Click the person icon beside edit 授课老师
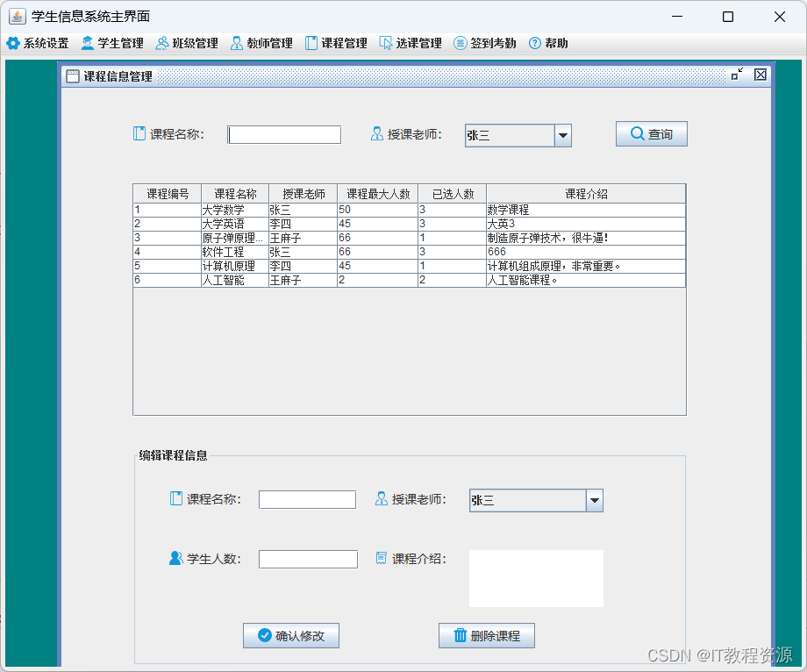The image size is (807, 672). pos(382,498)
